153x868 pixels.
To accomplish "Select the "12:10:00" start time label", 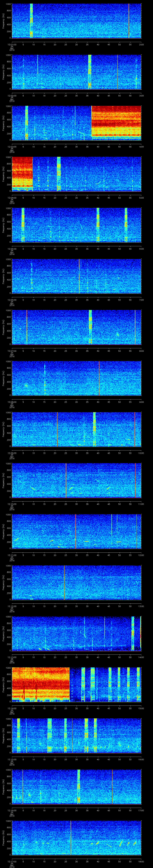I will pos(12,504).
